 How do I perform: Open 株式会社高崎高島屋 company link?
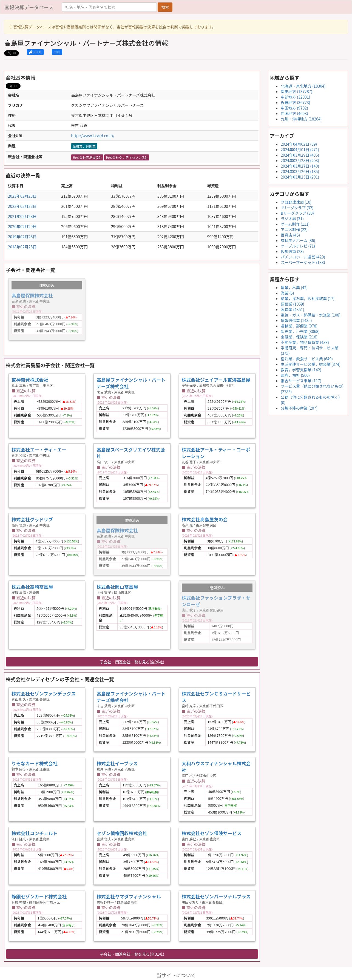pyautogui.click(x=32, y=587)
